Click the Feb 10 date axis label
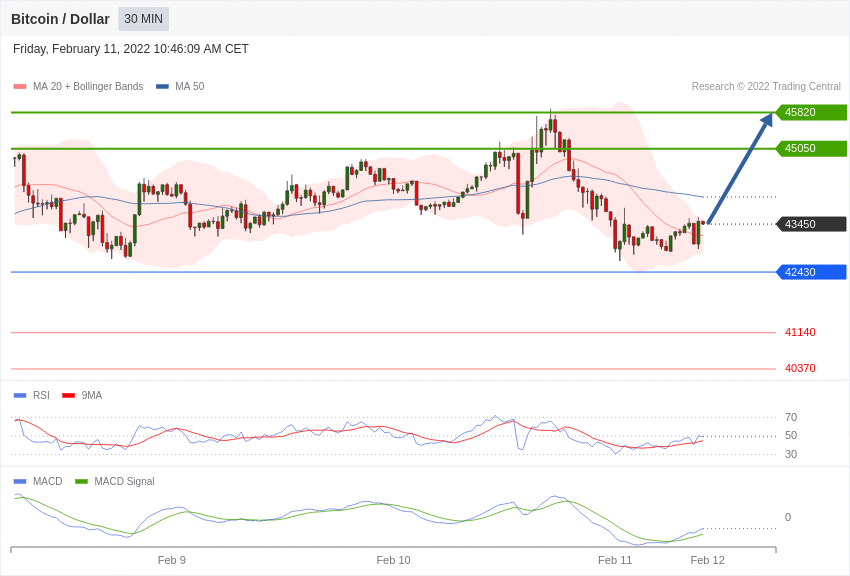This screenshot has width=850, height=576. (x=393, y=560)
